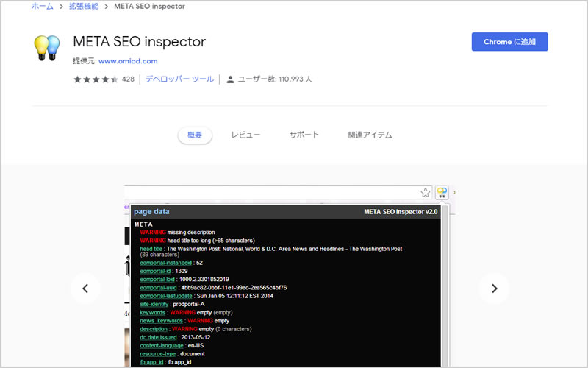This screenshot has width=588, height=368.
Task: Click the META SEO inspector lightbulb logo
Action: click(47, 48)
